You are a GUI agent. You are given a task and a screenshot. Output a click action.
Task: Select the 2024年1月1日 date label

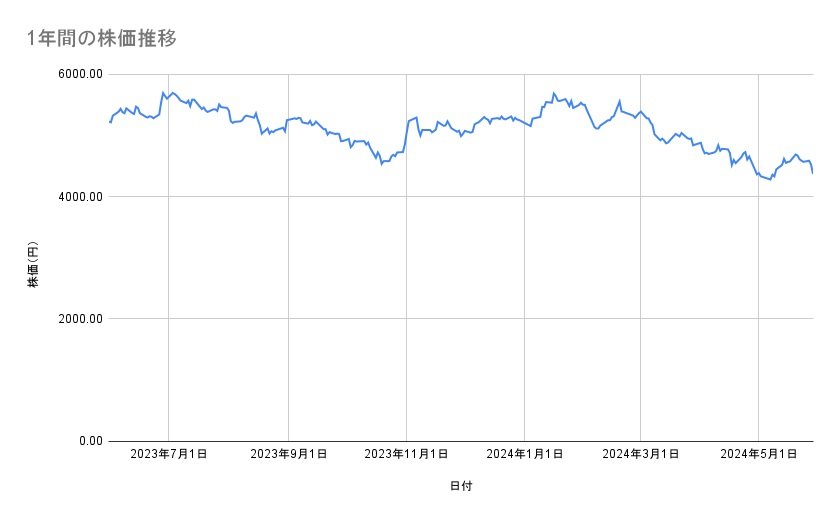pos(525,454)
